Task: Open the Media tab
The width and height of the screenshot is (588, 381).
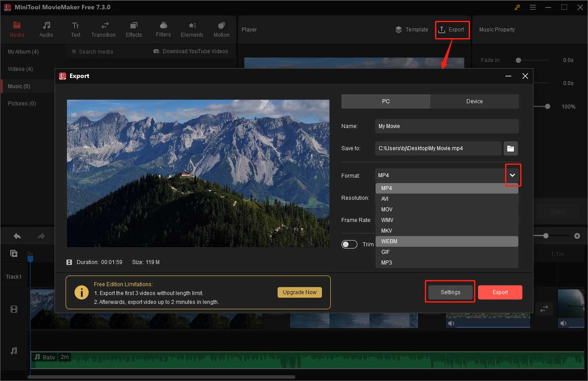Action: (x=17, y=29)
